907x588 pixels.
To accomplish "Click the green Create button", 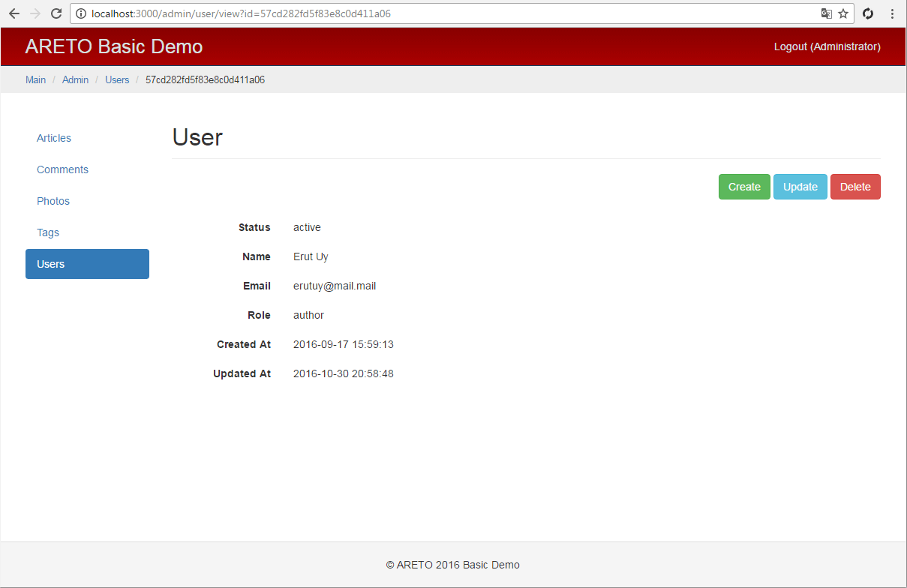I will 743,186.
